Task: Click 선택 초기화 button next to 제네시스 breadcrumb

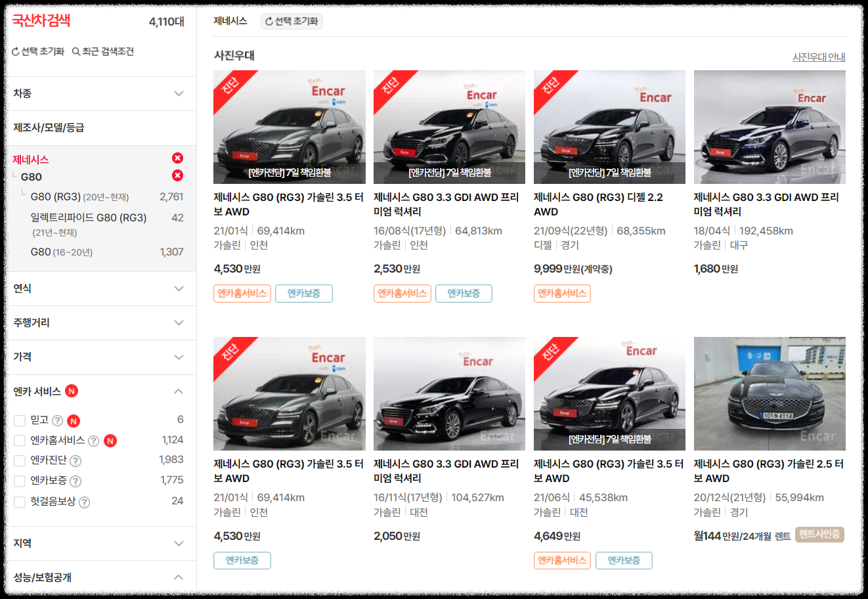Action: 292,21
